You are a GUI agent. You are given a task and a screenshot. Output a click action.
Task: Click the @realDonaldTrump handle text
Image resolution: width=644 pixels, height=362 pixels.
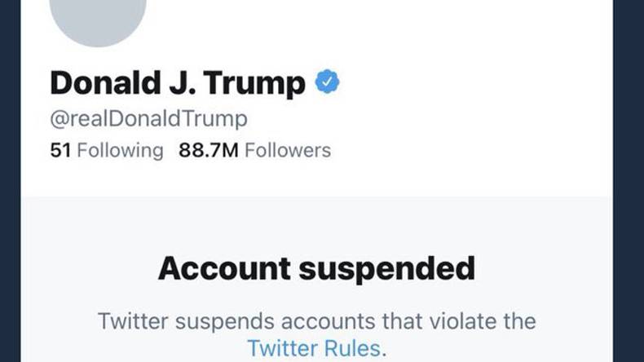148,119
